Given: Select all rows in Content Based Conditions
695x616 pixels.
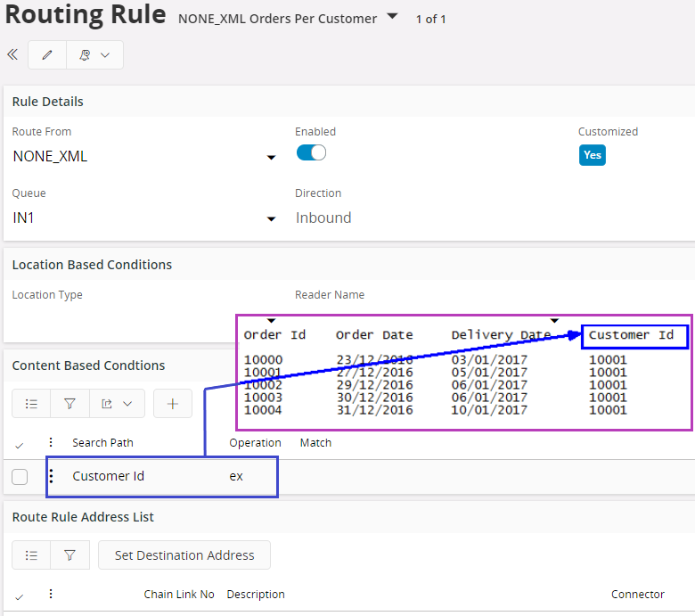Looking at the screenshot, I should pos(20,444).
